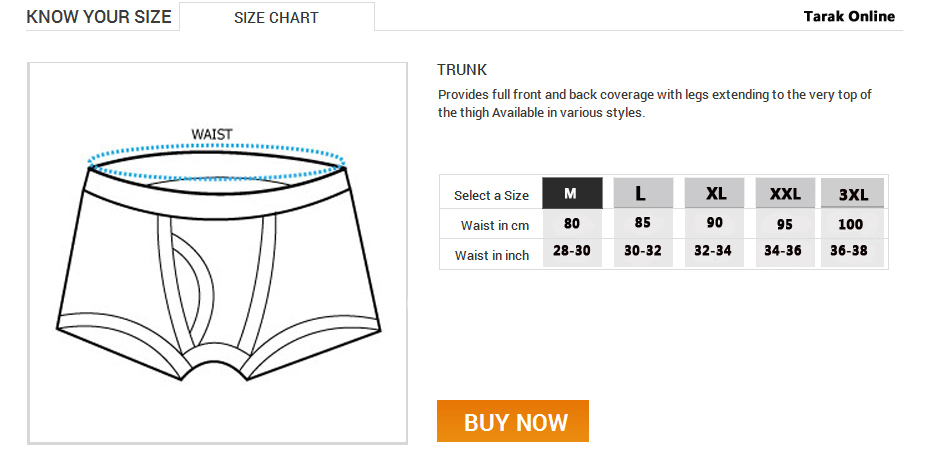Click the 80 cm waist value
The height and width of the screenshot is (471, 931).
(x=572, y=224)
